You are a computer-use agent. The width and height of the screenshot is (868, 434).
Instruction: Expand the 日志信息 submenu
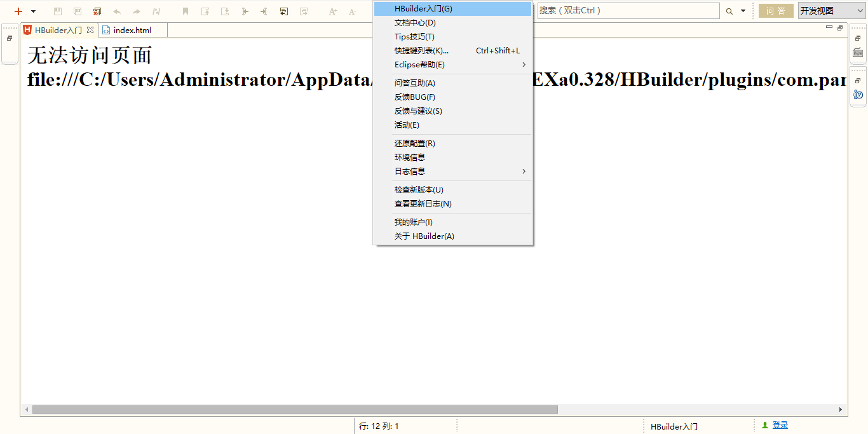point(452,172)
